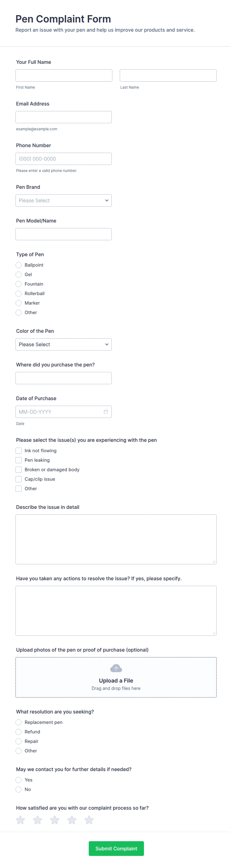Screen dimensions: 230x868
Task: Rate satisfaction with the first star
Action: point(21,820)
